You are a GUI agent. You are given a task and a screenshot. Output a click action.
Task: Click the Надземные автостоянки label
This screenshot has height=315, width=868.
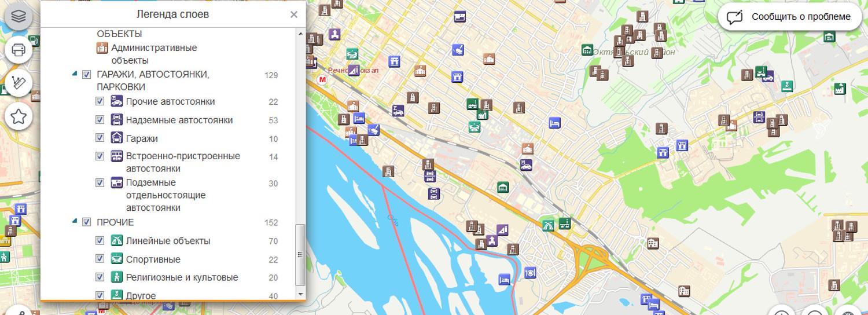click(179, 120)
